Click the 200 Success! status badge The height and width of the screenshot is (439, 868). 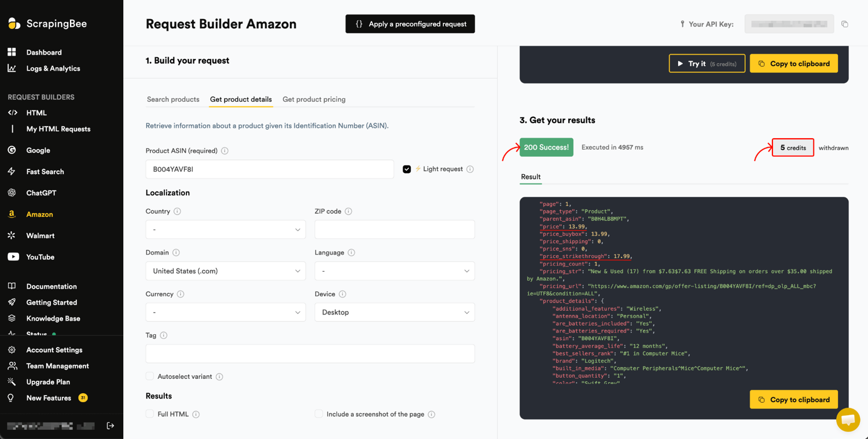pyautogui.click(x=546, y=147)
